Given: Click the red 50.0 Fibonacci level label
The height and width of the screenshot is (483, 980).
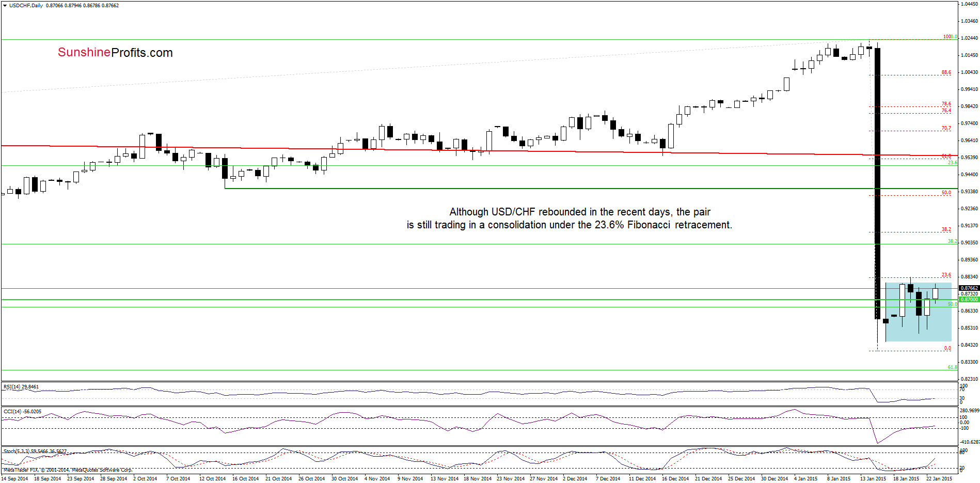Looking at the screenshot, I should coord(946,193).
